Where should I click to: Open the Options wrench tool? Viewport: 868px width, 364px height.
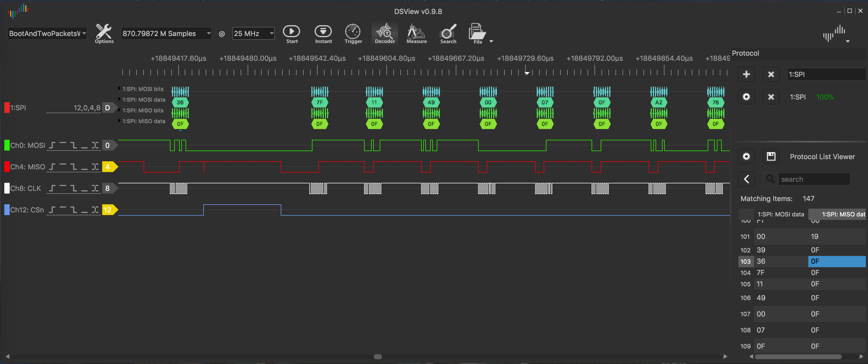click(x=104, y=33)
